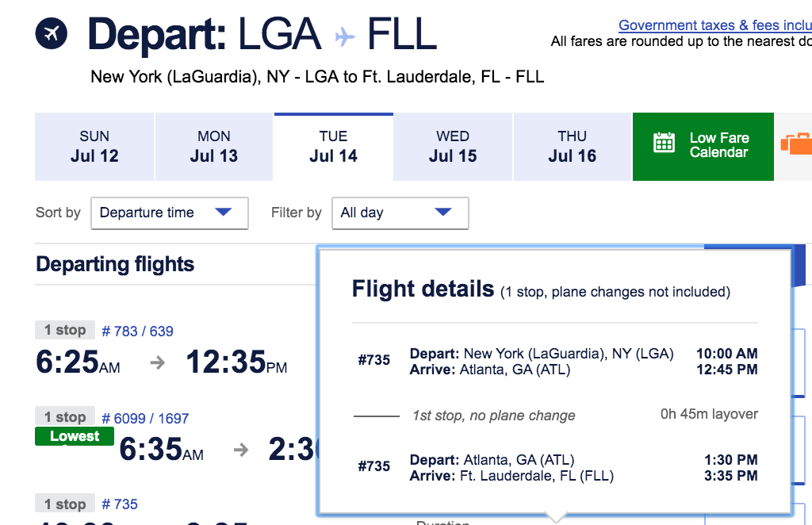The image size is (812, 525).
Task: Open the Sort by Departure time dropdown
Action: (170, 213)
